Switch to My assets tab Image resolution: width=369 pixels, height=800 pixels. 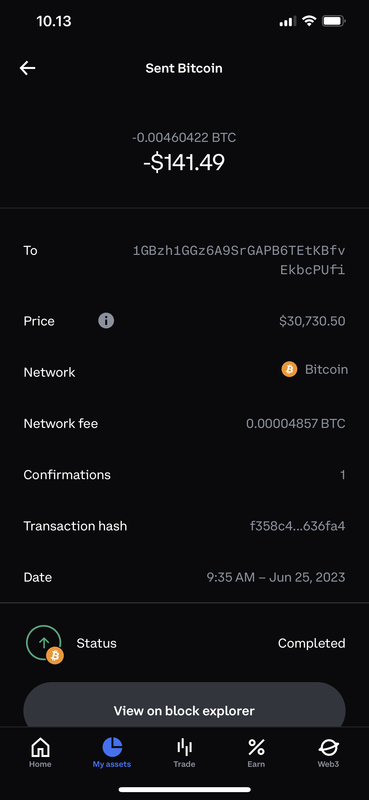112,753
